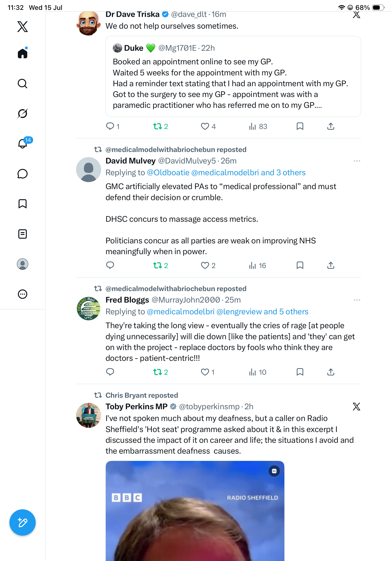This screenshot has height=561, width=392.
Task: Open Messages chat bubble in sidebar
Action: point(23,174)
